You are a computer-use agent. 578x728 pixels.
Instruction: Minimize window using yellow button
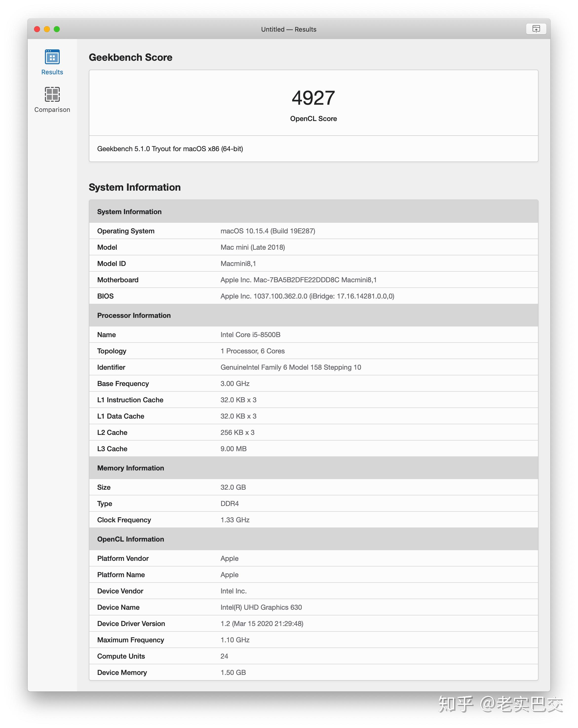(47, 29)
